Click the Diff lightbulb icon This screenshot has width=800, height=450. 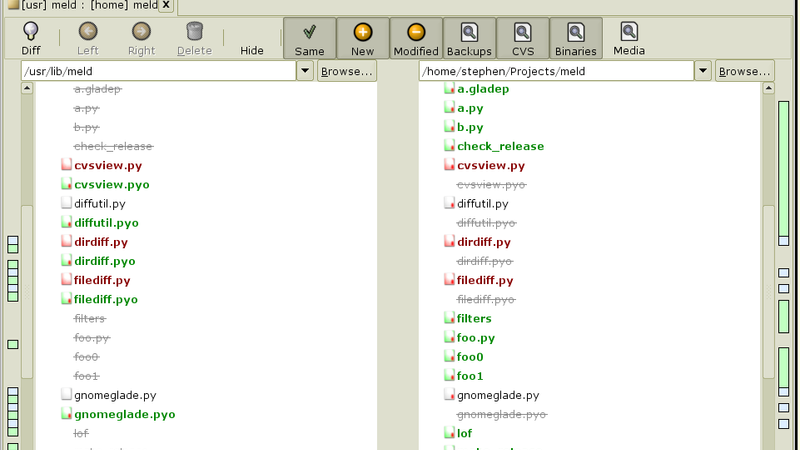30,32
